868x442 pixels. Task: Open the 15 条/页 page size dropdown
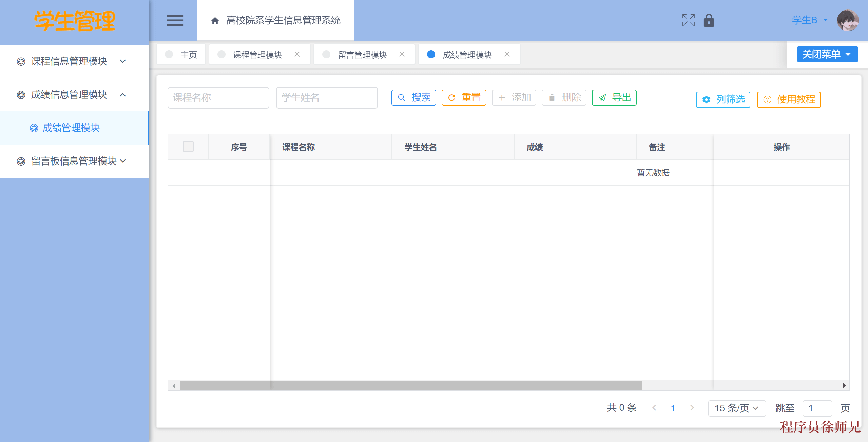[736, 408]
